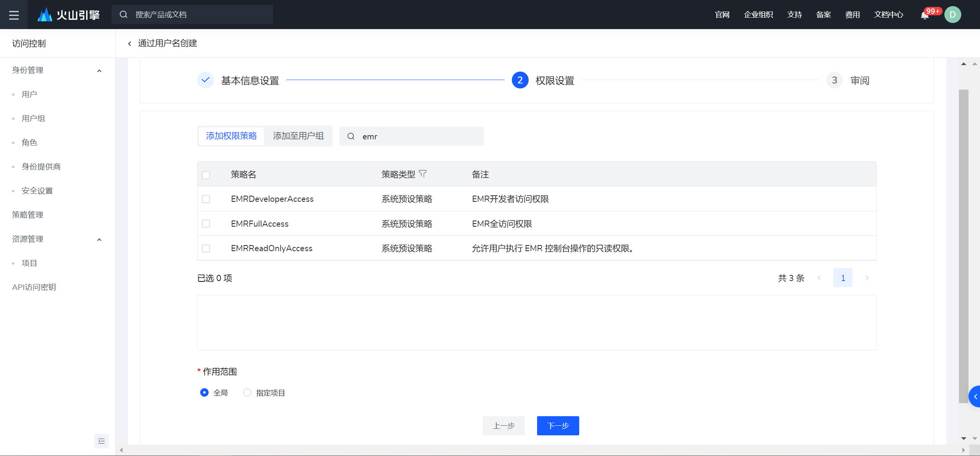Click the vertical scrollbar thumb
The width and height of the screenshot is (980, 456).
tap(964, 246)
